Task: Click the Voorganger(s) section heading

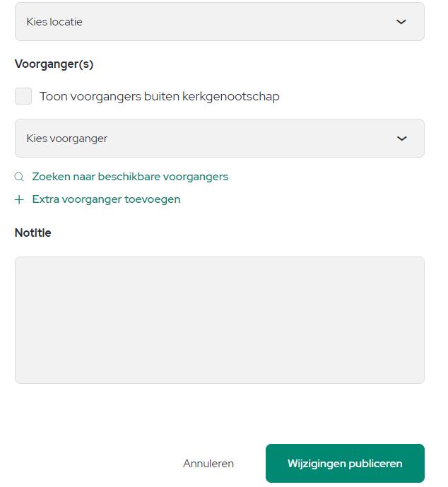Action: click(54, 64)
